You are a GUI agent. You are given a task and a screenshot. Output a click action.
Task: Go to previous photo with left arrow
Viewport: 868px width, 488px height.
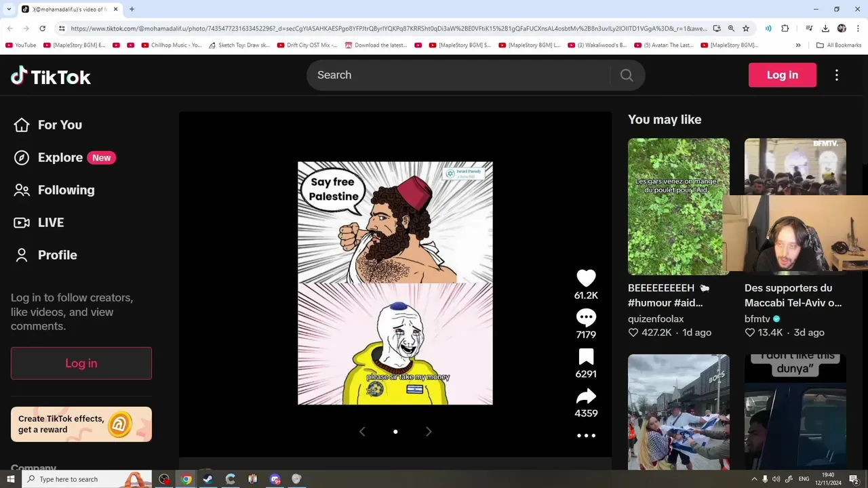point(362,432)
